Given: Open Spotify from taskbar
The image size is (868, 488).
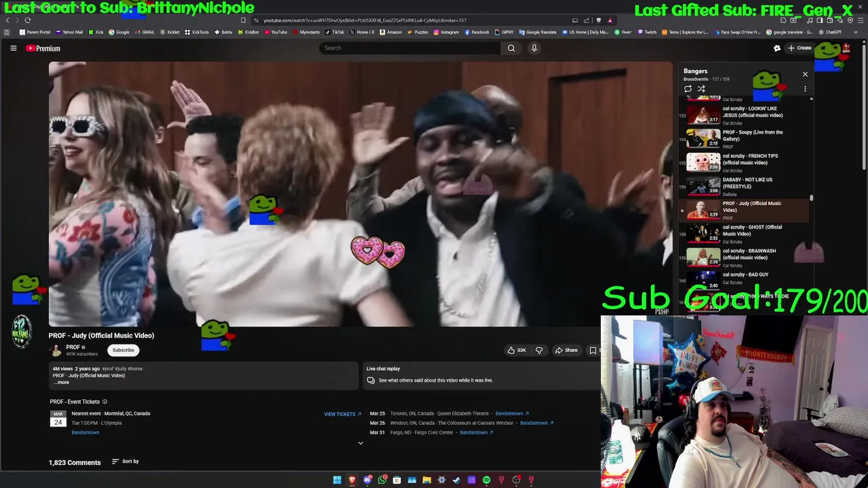Looking at the screenshot, I should pos(486,480).
